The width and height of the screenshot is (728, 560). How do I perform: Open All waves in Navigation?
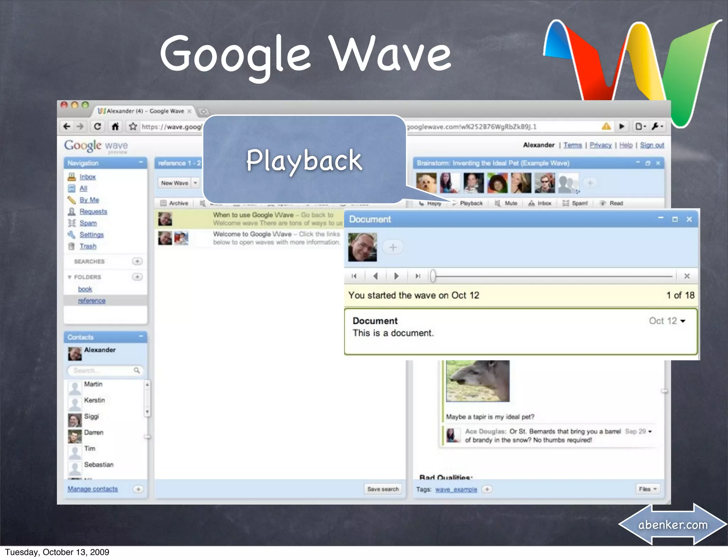point(83,188)
